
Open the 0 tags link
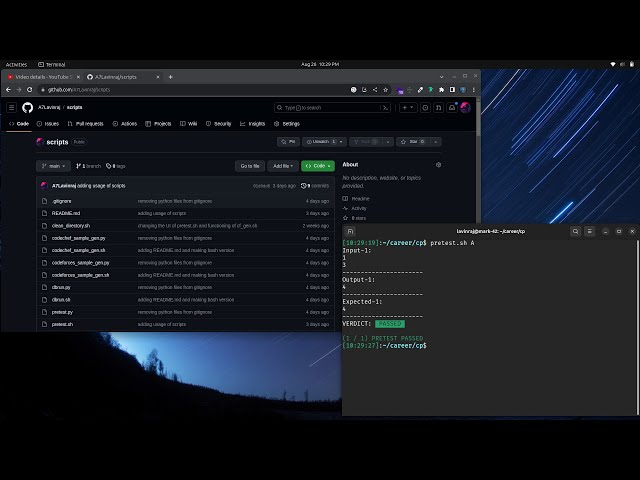click(x=116, y=166)
